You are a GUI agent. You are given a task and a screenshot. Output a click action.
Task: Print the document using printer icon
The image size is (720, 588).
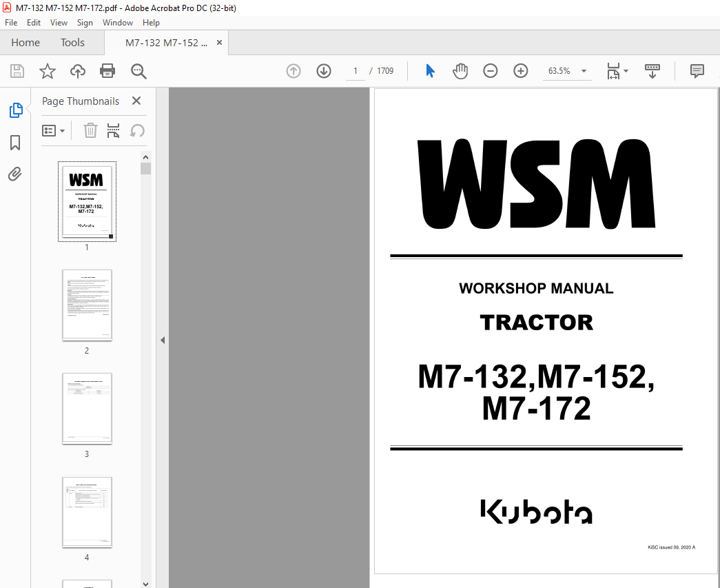tap(107, 71)
